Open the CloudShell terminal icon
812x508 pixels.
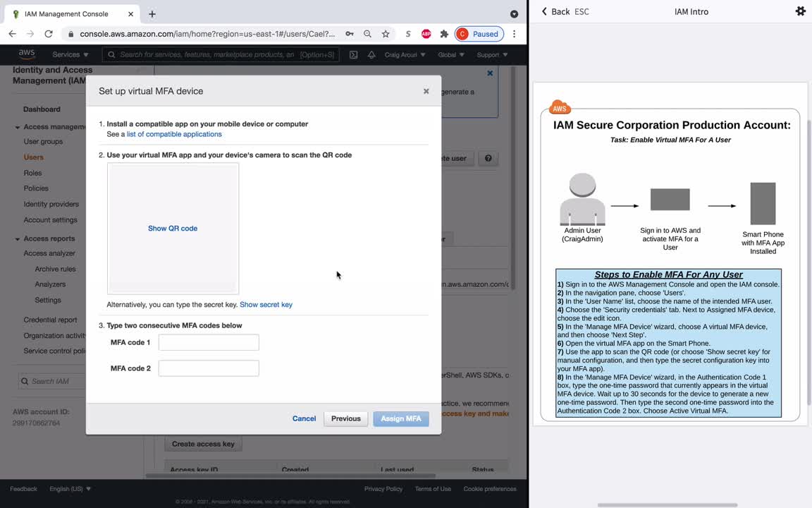(353, 54)
